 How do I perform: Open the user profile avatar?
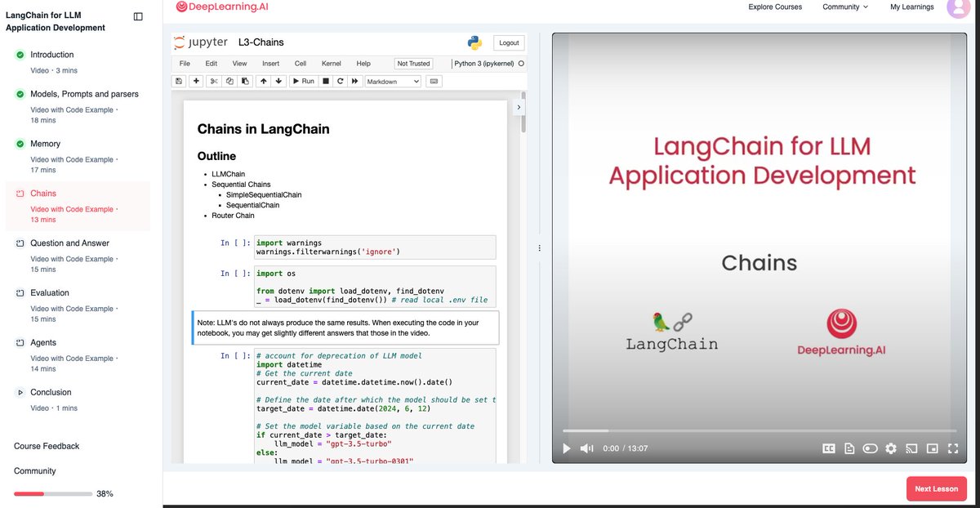coord(957,7)
